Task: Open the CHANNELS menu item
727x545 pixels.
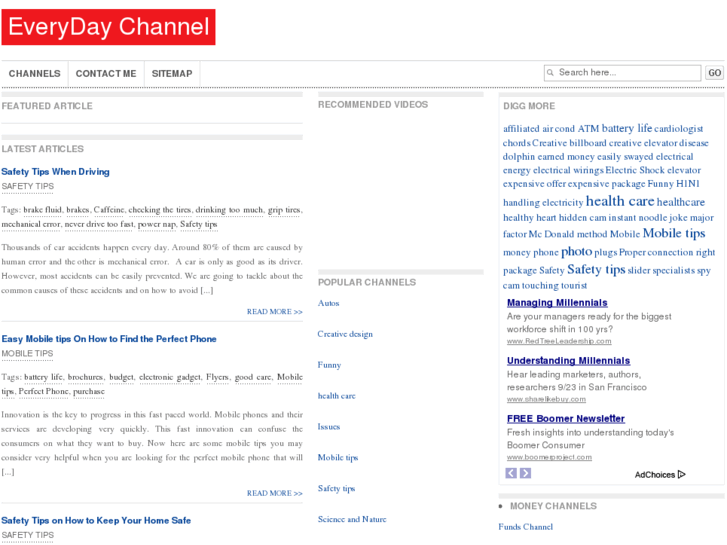Action: pyautogui.click(x=35, y=74)
